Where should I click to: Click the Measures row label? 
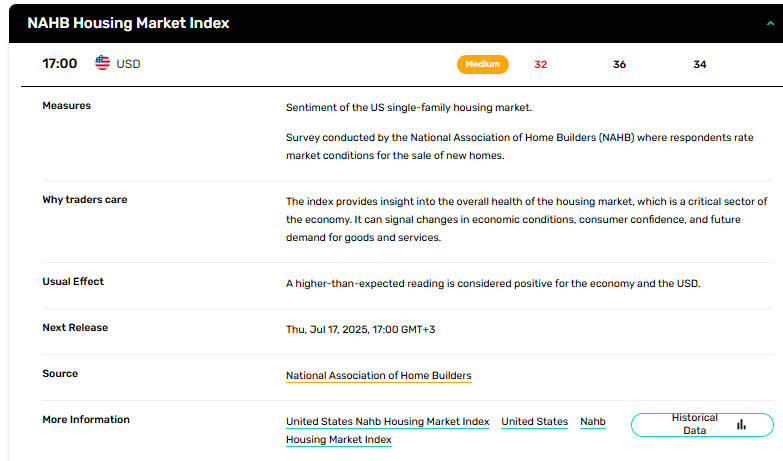pos(66,105)
